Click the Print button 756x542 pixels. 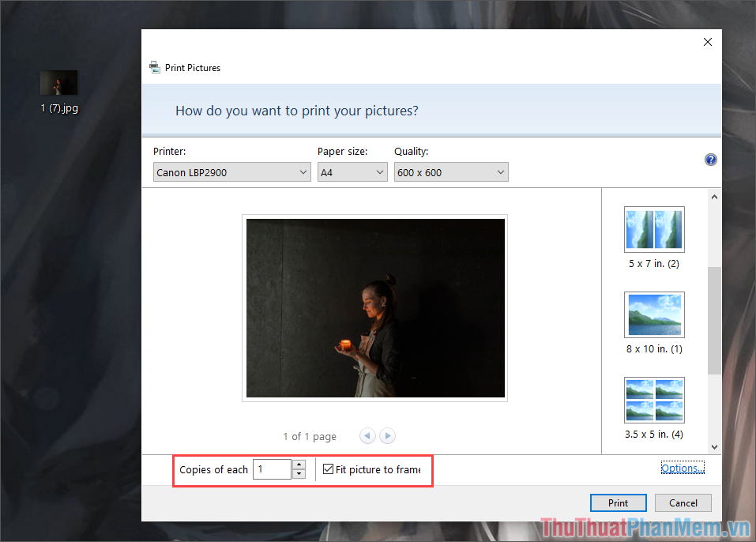pyautogui.click(x=618, y=503)
